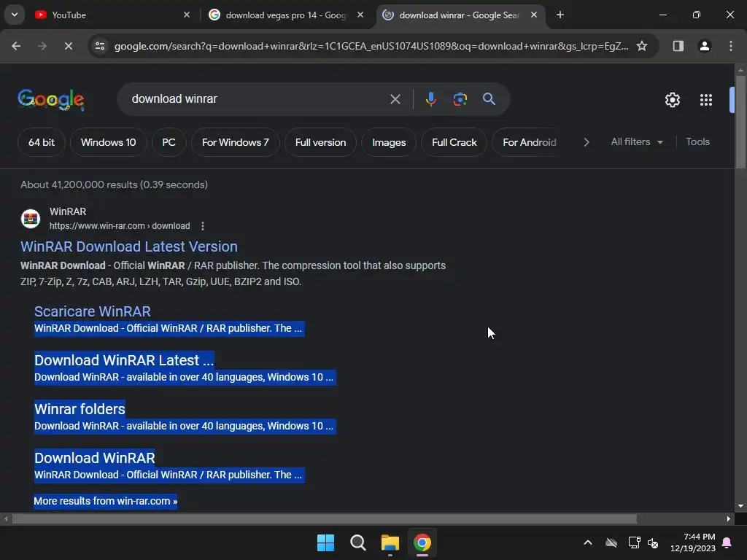The image size is (747, 560).
Task: Click the muted volume tray icon
Action: (653, 542)
